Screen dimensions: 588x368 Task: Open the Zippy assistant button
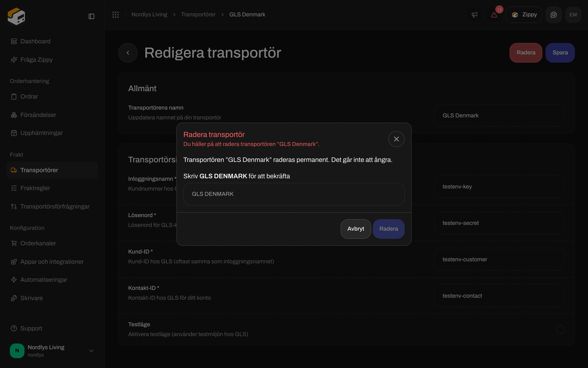pos(524,15)
